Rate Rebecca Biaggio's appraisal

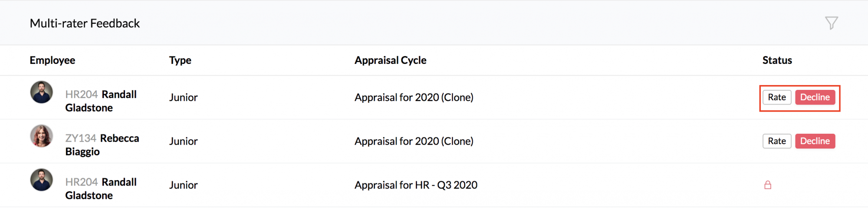click(x=777, y=141)
